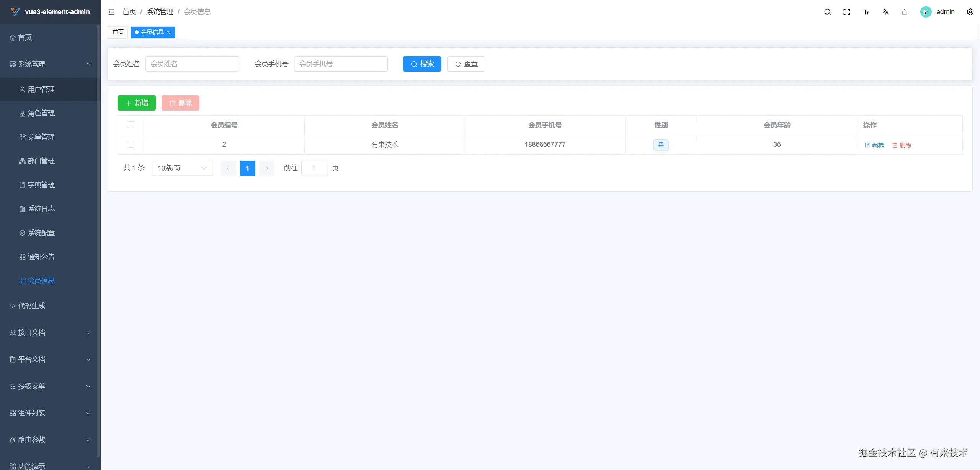Switch to the 首页 tab
This screenshot has width=980, height=470.
coord(118,32)
